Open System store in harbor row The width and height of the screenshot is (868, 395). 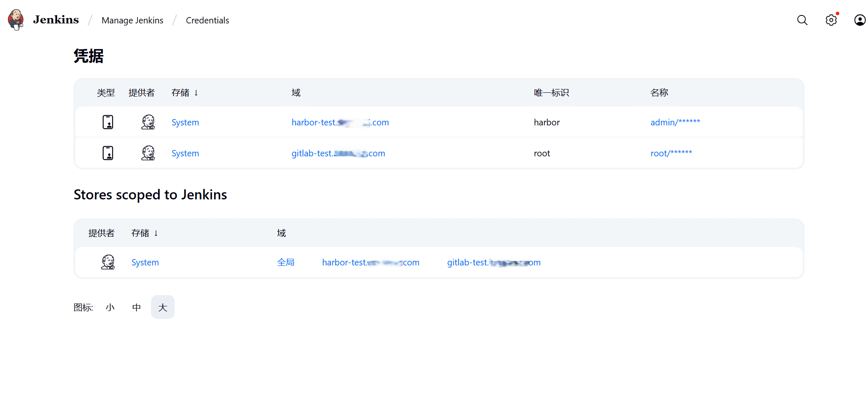click(185, 122)
